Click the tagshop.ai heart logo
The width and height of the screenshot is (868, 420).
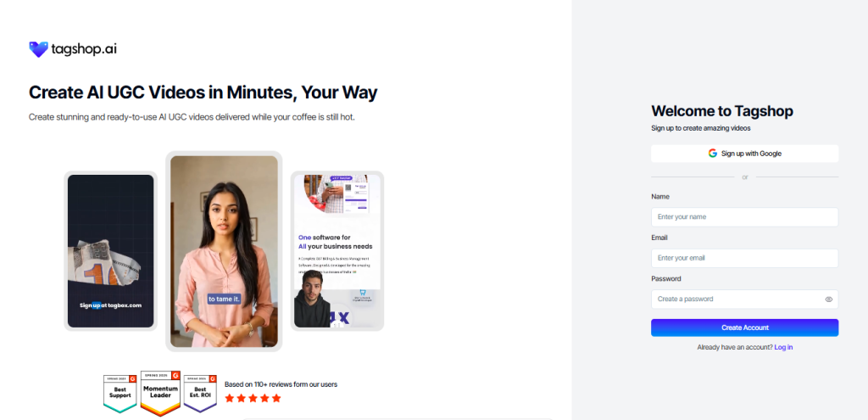pos(38,49)
